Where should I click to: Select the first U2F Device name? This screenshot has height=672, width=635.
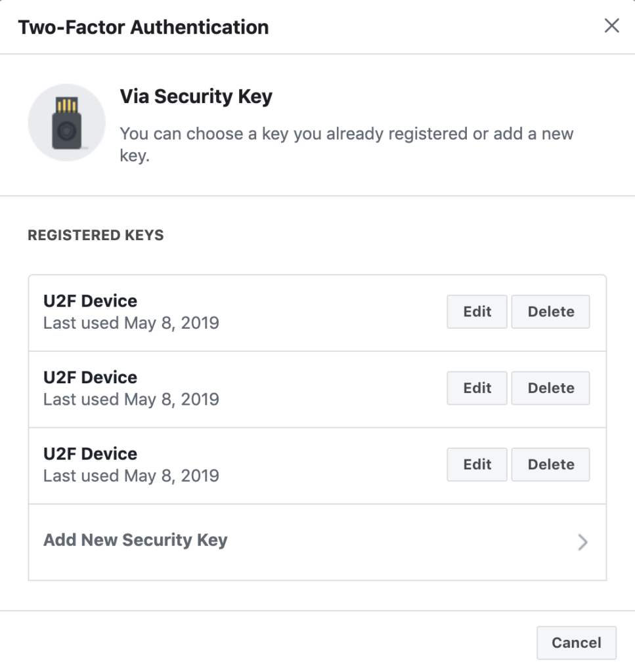pyautogui.click(x=90, y=301)
